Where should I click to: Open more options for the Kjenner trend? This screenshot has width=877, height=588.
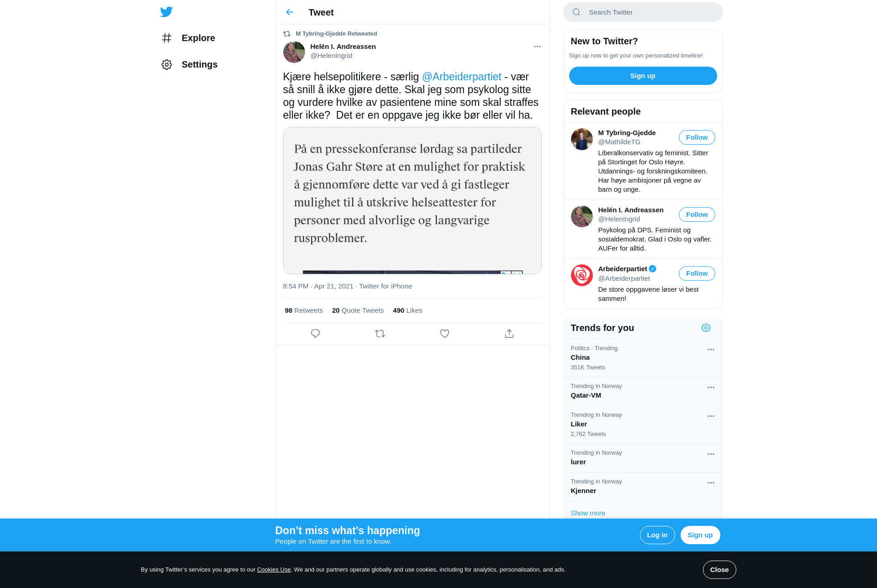711,483
